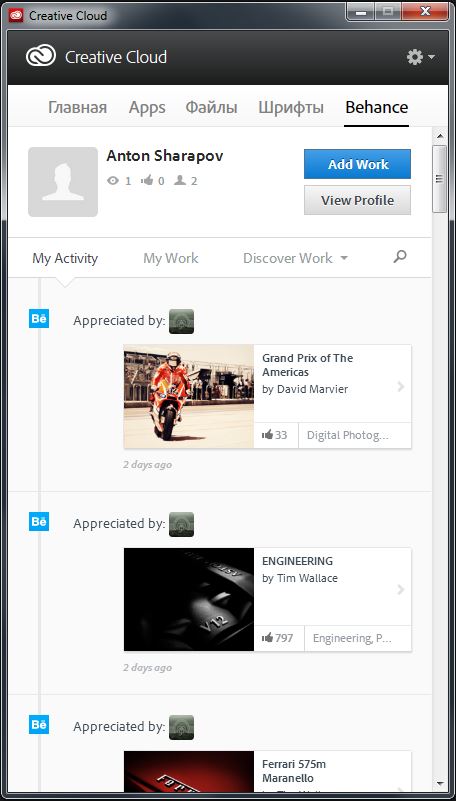The height and width of the screenshot is (801, 456).
Task: Open the appreciator avatar above Ferrari 575m Maranello
Action: point(181,727)
